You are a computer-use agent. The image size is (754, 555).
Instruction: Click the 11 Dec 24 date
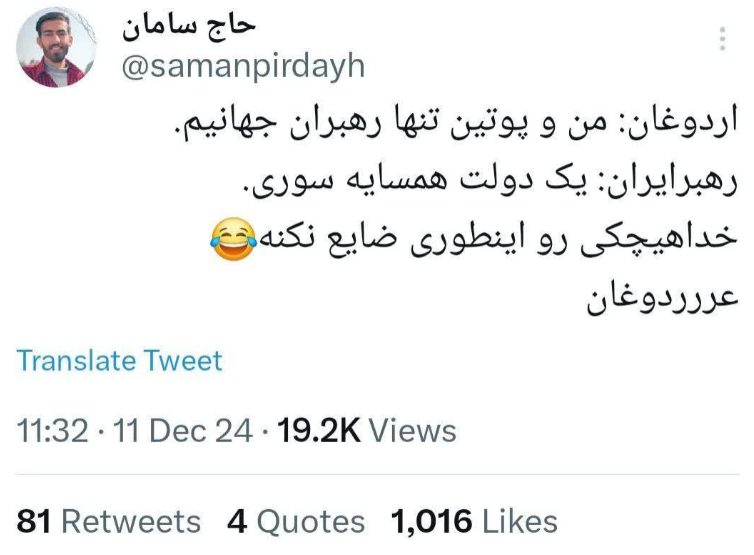tap(183, 430)
